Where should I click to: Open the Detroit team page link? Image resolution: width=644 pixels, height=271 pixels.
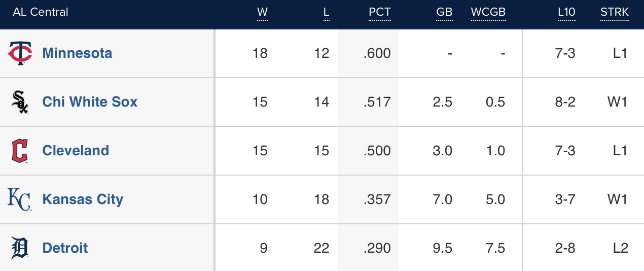coord(65,248)
